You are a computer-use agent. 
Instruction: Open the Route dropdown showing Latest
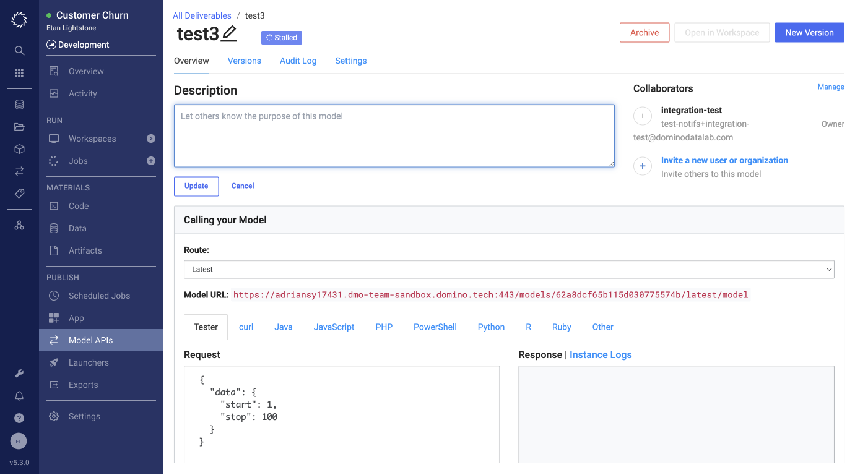tap(509, 269)
